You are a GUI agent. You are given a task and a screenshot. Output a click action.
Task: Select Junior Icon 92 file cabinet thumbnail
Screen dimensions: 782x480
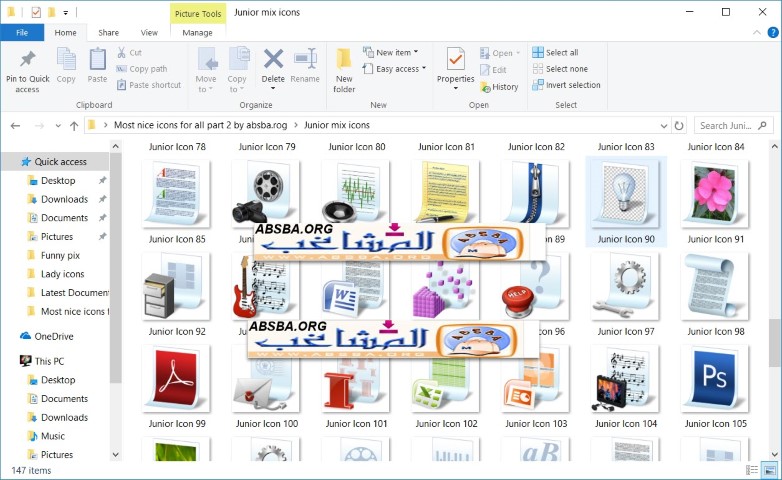coord(177,287)
